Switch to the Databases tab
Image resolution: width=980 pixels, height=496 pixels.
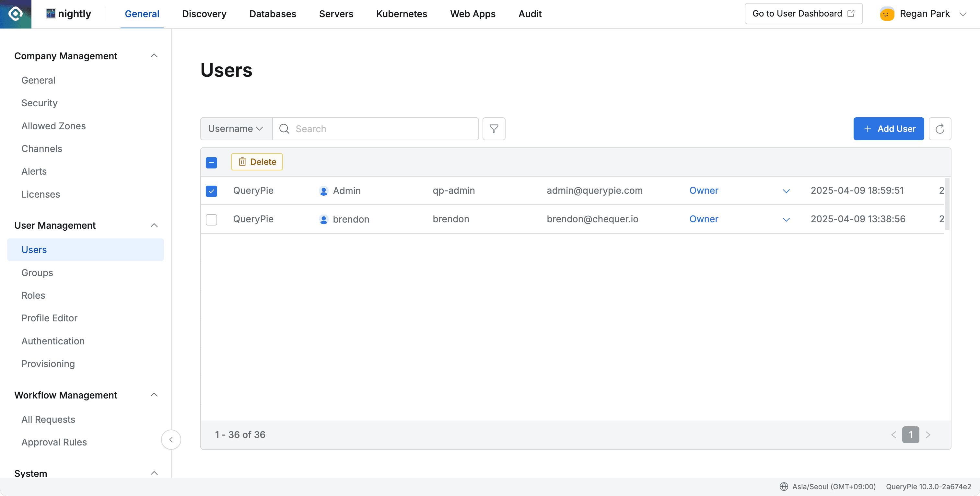(x=273, y=14)
